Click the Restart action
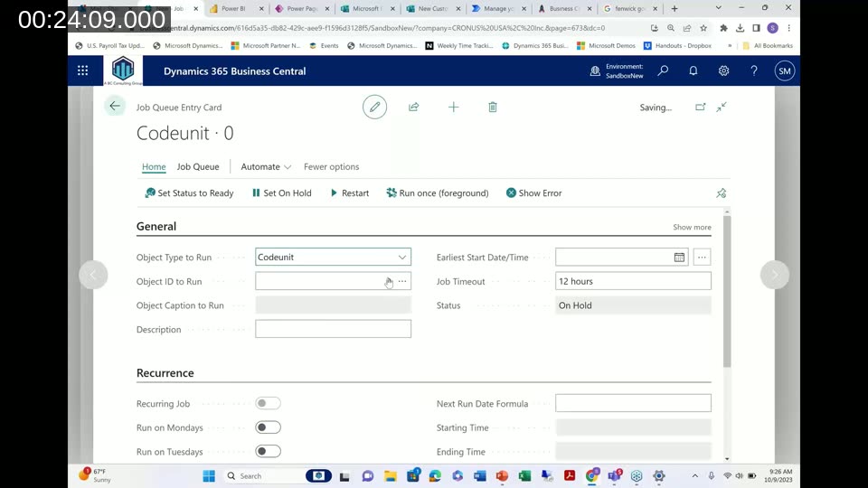The width and height of the screenshot is (868, 488). coord(349,193)
